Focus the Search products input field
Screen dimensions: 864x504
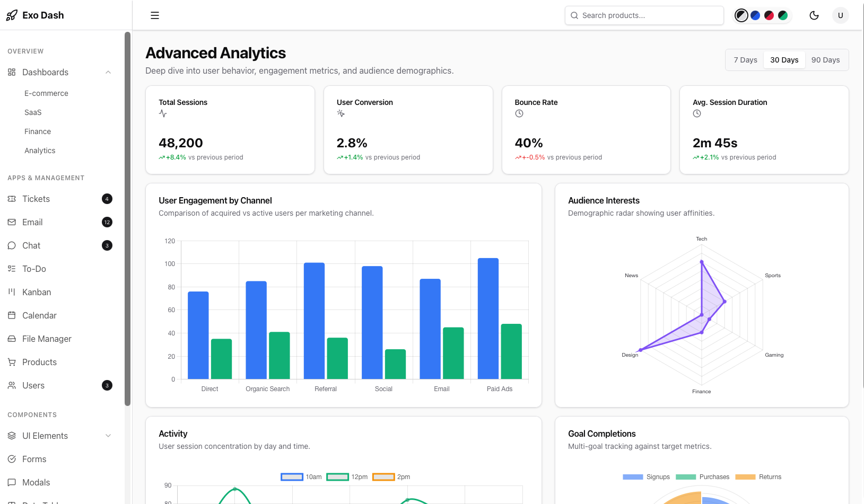point(644,15)
